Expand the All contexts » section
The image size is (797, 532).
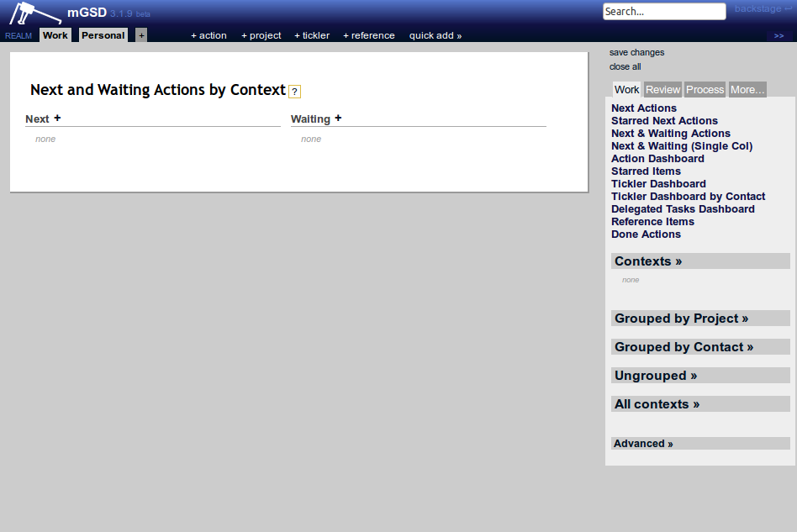700,404
